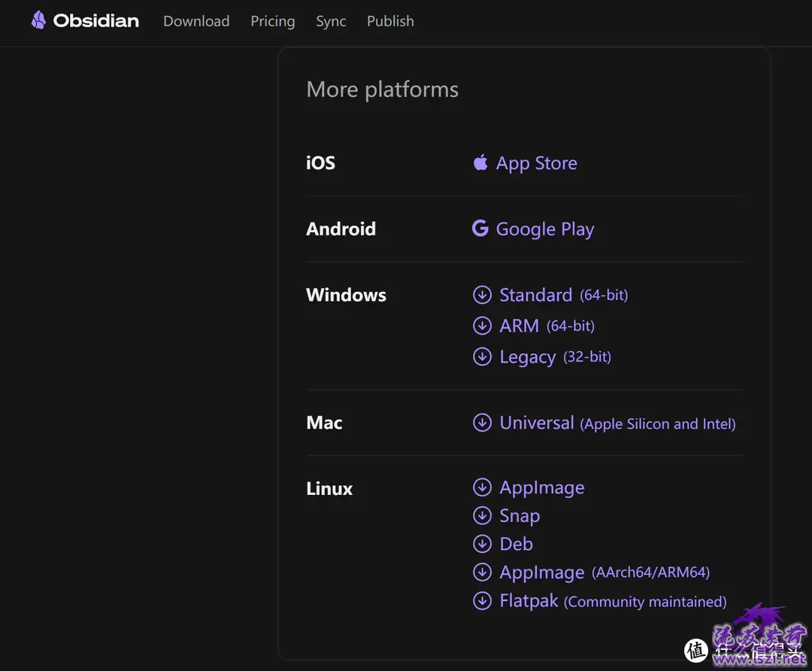Download the Snap package
The height and width of the screenshot is (671, 812).
tap(520, 516)
